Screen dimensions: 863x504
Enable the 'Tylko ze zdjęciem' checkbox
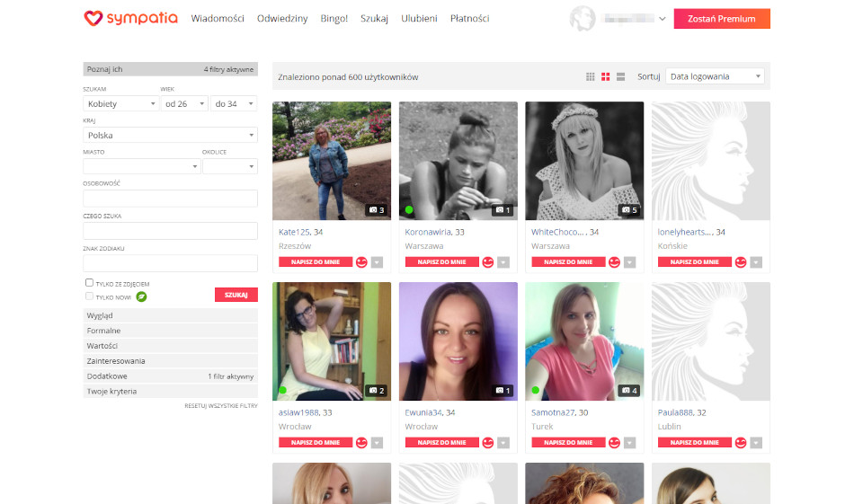(x=89, y=283)
